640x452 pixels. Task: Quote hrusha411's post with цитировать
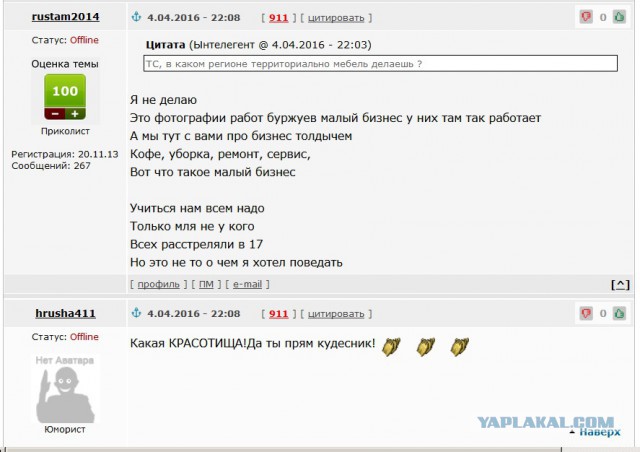(x=336, y=314)
